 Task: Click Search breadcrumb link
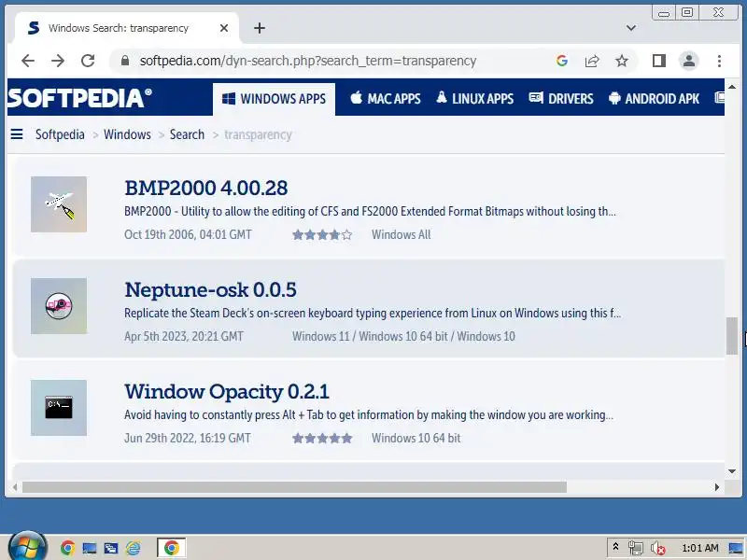coord(187,134)
